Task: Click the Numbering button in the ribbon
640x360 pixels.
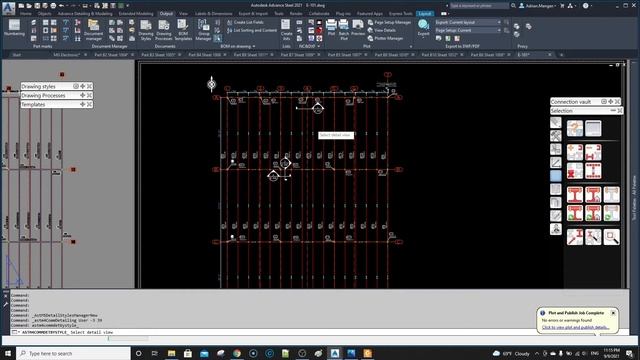Action: (14, 29)
